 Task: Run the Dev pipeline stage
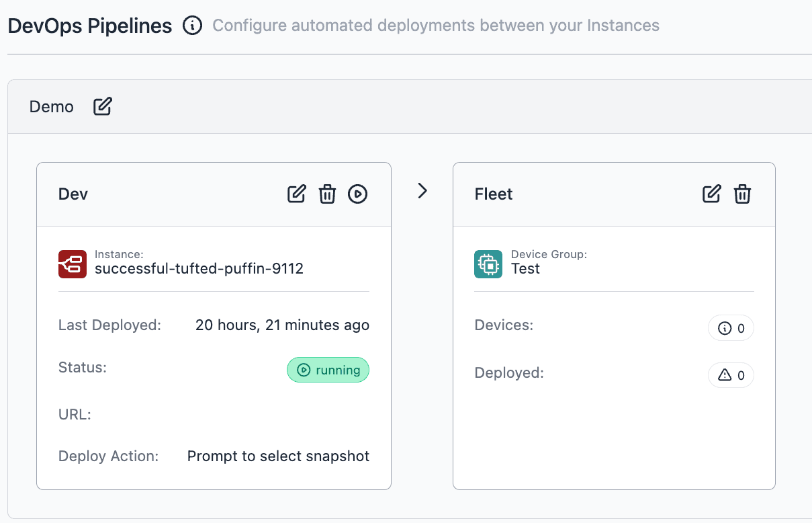[x=357, y=194]
